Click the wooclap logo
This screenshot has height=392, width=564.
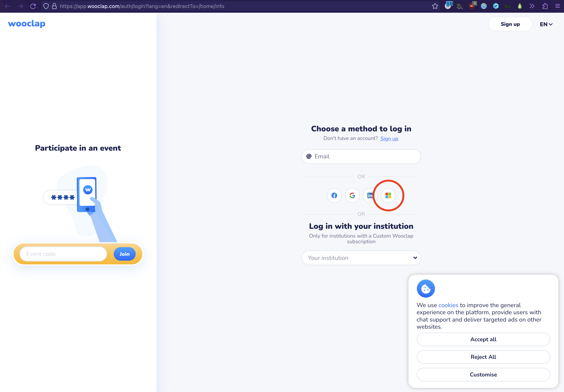(x=27, y=24)
